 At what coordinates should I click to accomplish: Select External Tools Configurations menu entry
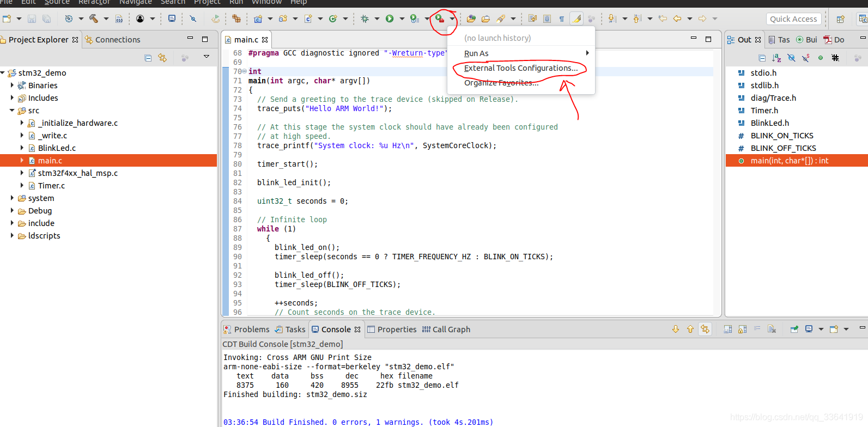(x=521, y=68)
